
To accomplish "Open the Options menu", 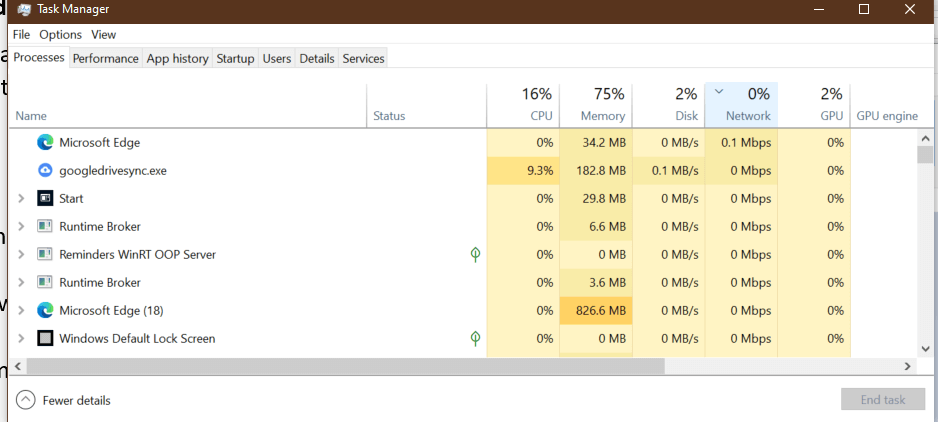I will (60, 35).
